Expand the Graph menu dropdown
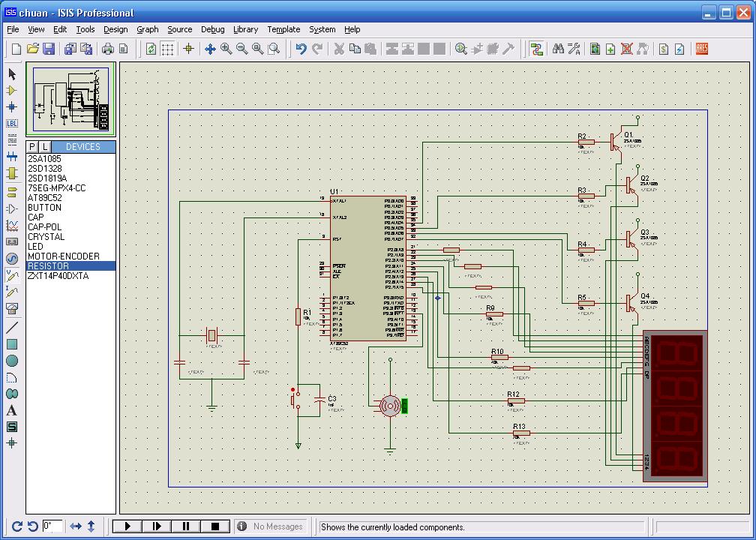Screen dimensions: 756x540 pos(147,29)
